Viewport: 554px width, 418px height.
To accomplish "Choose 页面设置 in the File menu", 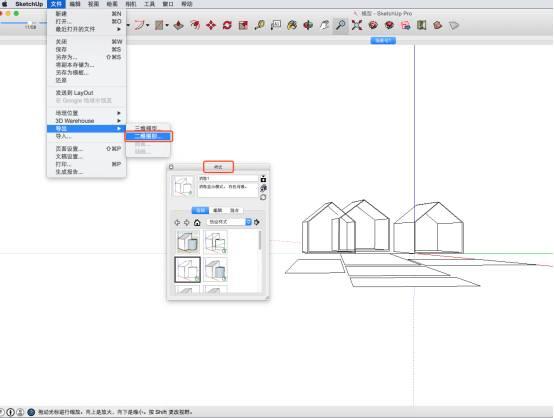I will [88, 149].
